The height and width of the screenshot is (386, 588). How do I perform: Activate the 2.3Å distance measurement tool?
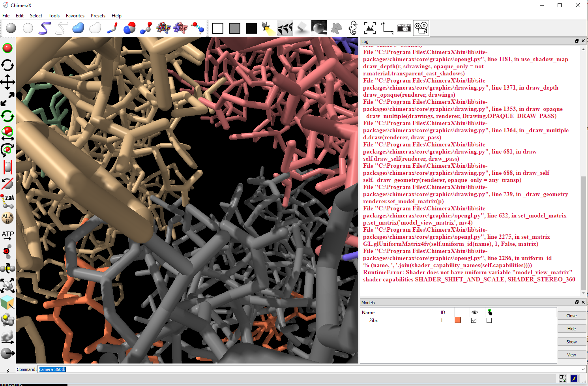click(7, 201)
